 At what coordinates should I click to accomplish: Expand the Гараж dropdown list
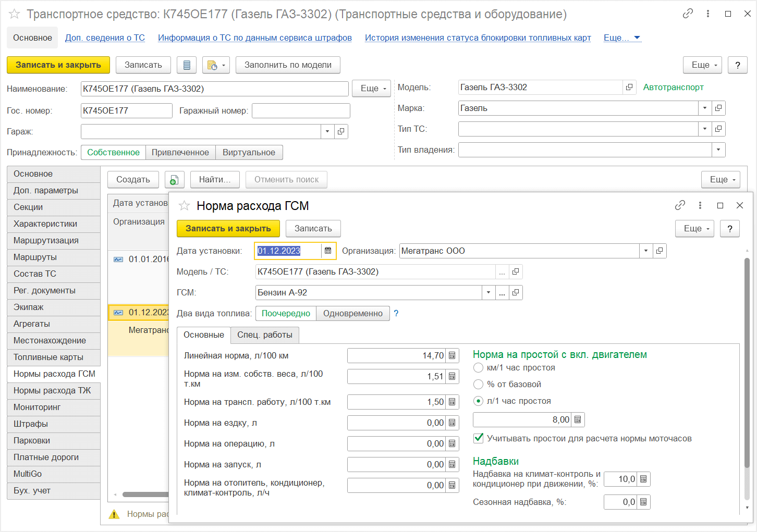tap(327, 131)
